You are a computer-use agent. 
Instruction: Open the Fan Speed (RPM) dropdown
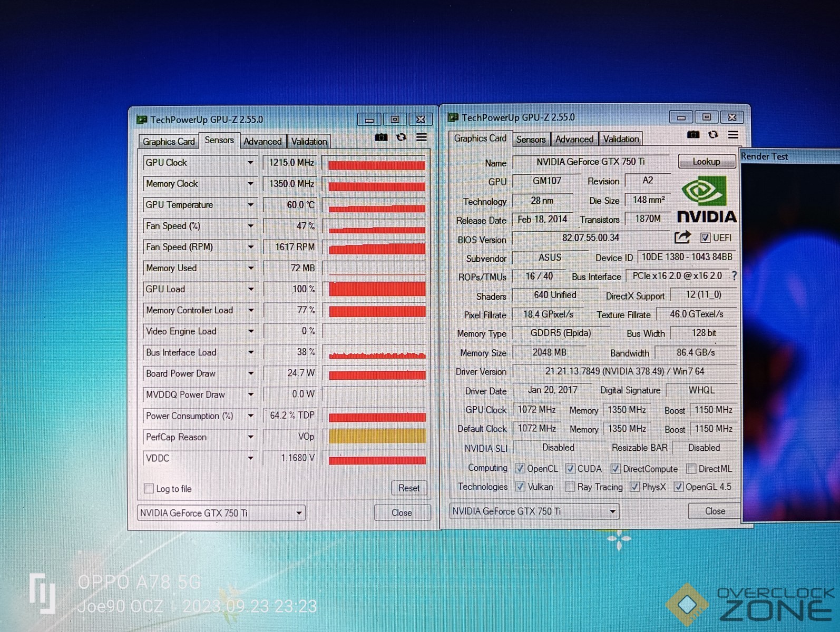[251, 247]
